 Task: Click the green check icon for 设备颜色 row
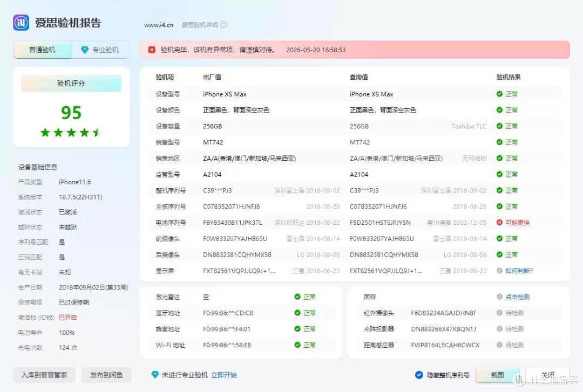click(x=499, y=110)
